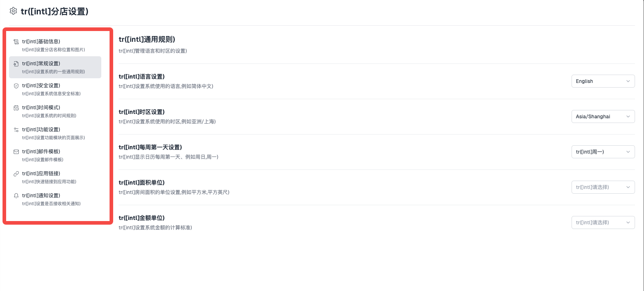Open the 金额单位 请选择 dropdown
The height and width of the screenshot is (291, 644).
(603, 222)
